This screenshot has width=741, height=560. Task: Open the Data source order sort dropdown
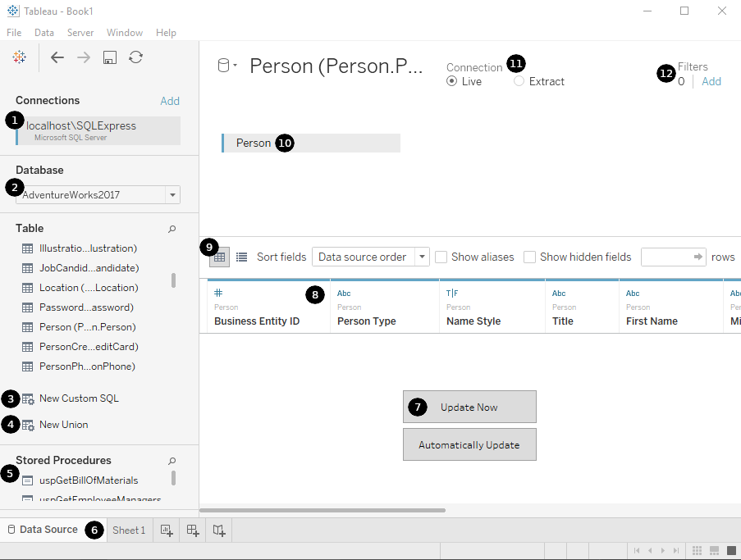[422, 257]
